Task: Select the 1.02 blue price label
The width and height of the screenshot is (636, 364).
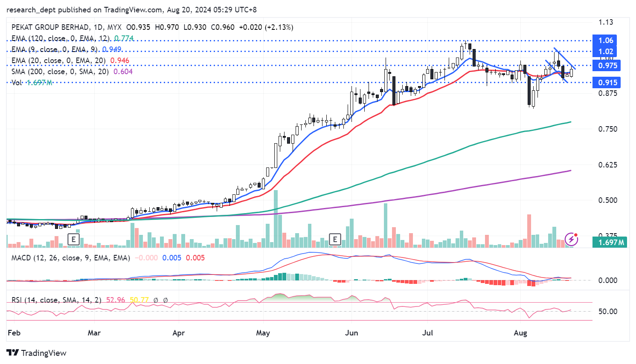Action: pos(606,52)
